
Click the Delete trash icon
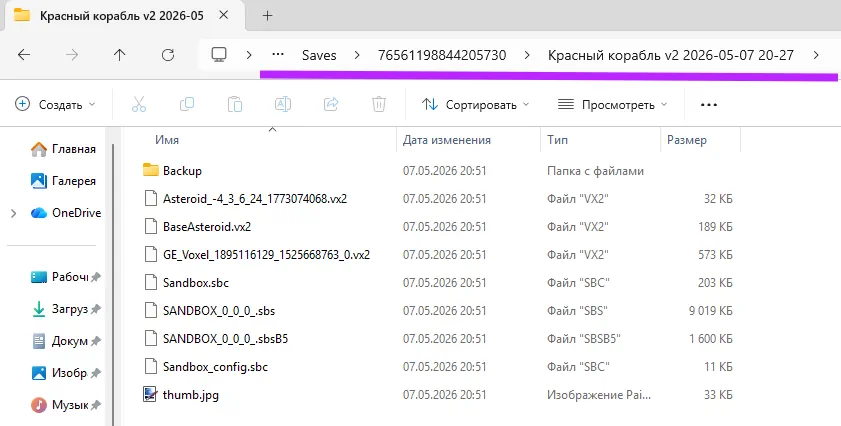[379, 104]
